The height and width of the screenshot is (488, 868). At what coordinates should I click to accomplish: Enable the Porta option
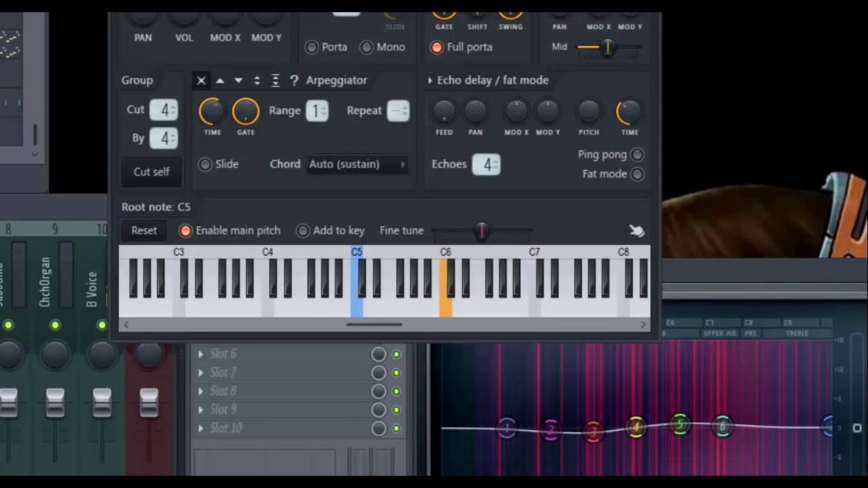(311, 47)
